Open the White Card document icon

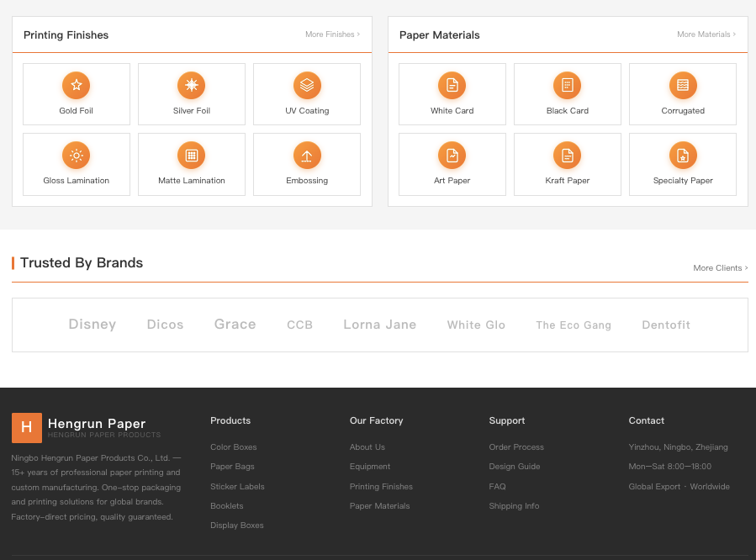coord(452,85)
